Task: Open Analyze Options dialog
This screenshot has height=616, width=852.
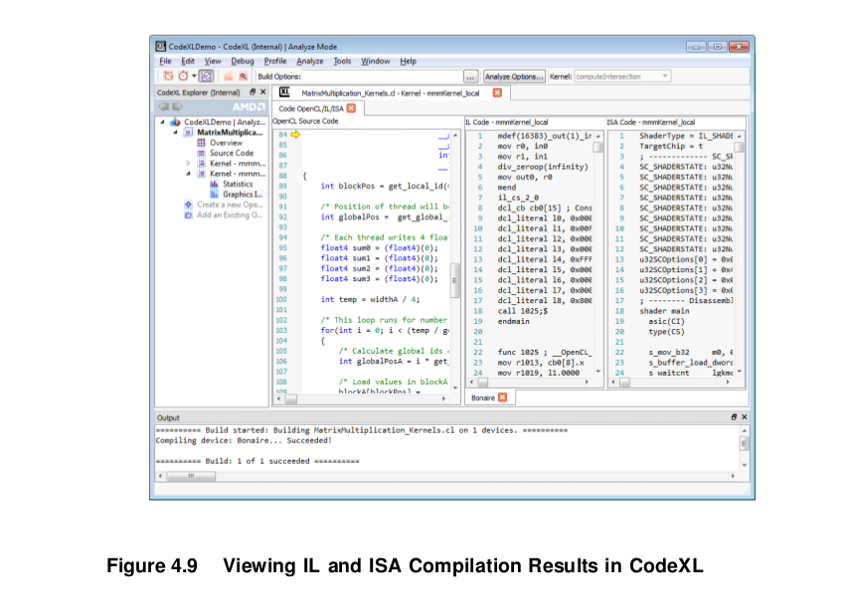Action: coord(514,77)
